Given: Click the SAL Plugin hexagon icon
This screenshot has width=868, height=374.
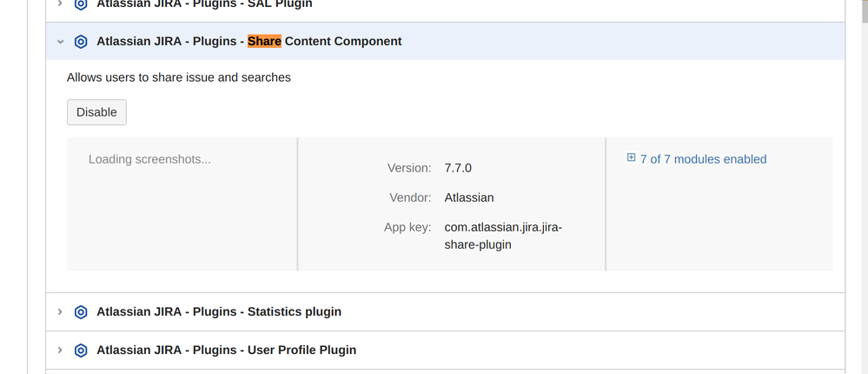Looking at the screenshot, I should (x=81, y=3).
